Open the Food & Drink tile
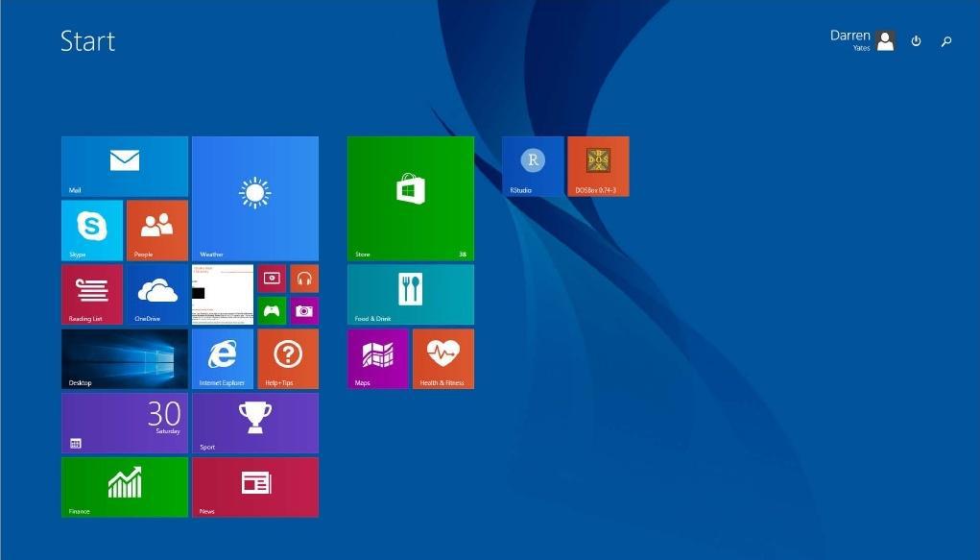The width and height of the screenshot is (980, 560). coord(411,295)
